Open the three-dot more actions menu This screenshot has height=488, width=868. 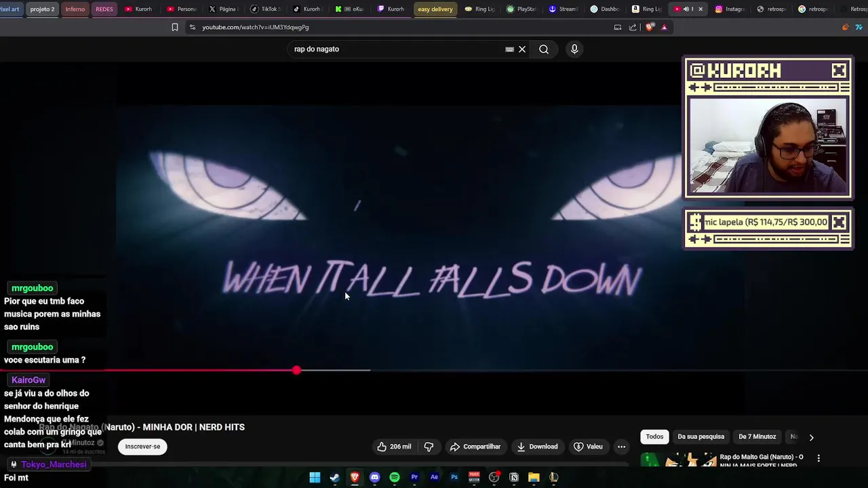pos(621,447)
